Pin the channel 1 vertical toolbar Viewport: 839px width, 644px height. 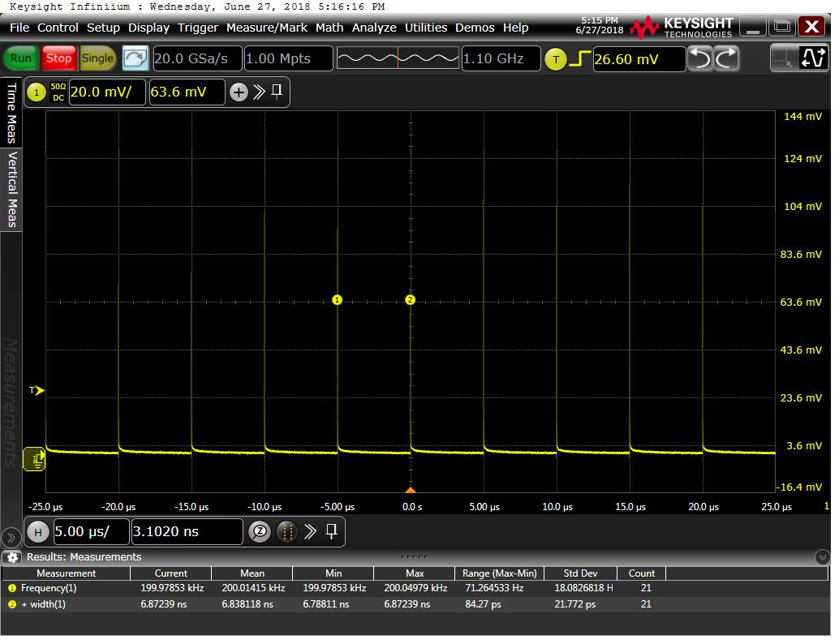[x=278, y=92]
